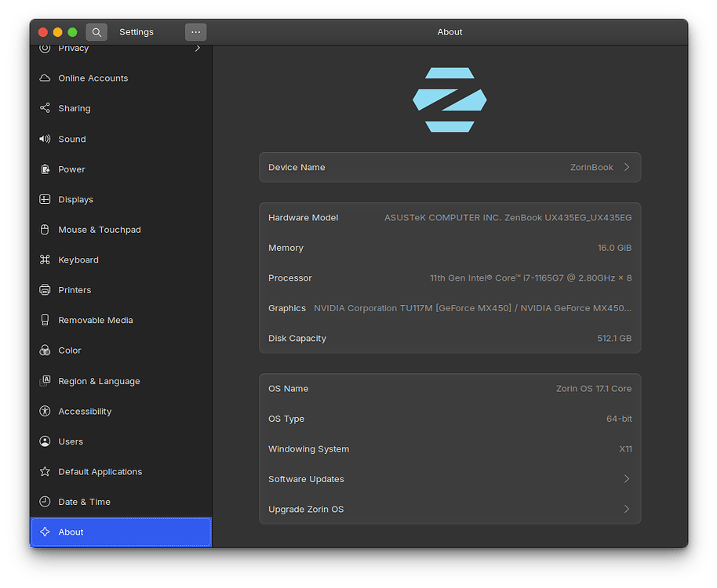This screenshot has height=588, width=717.
Task: Open Printers using the printer icon
Action: tap(45, 289)
